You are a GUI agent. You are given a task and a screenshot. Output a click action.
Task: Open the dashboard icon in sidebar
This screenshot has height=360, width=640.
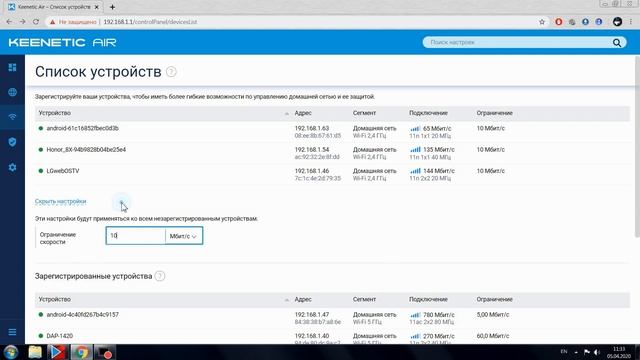coord(12,67)
